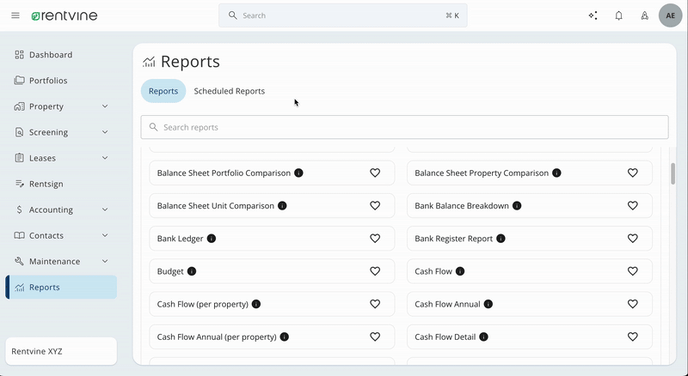The height and width of the screenshot is (376, 688).
Task: Toggle favorite heart on Cash Flow Annual
Action: coord(632,304)
